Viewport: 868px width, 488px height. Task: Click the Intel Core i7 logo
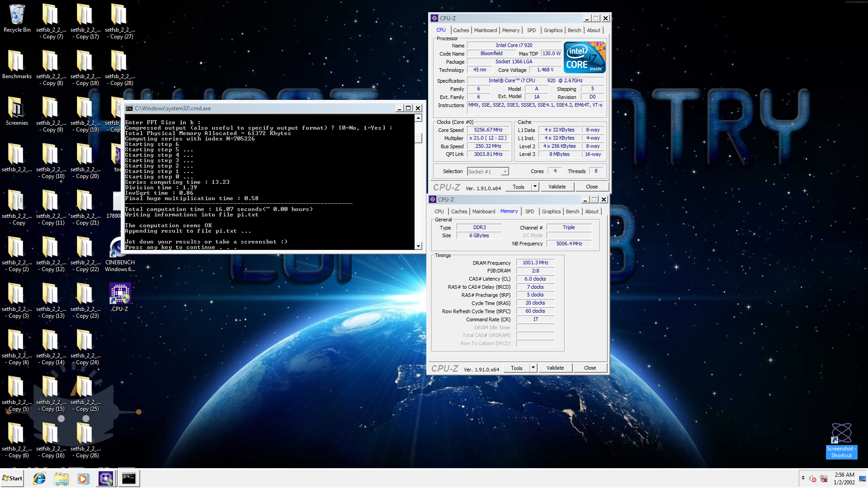tap(585, 57)
